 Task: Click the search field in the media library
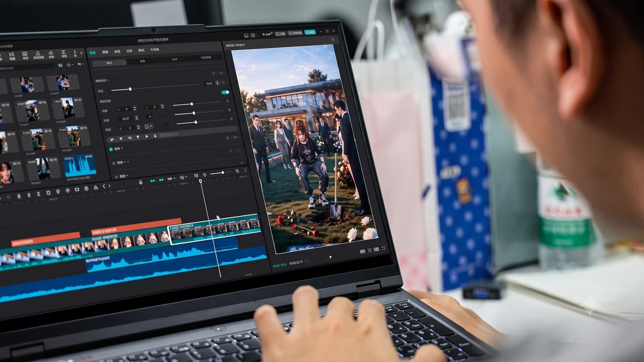coord(27,68)
